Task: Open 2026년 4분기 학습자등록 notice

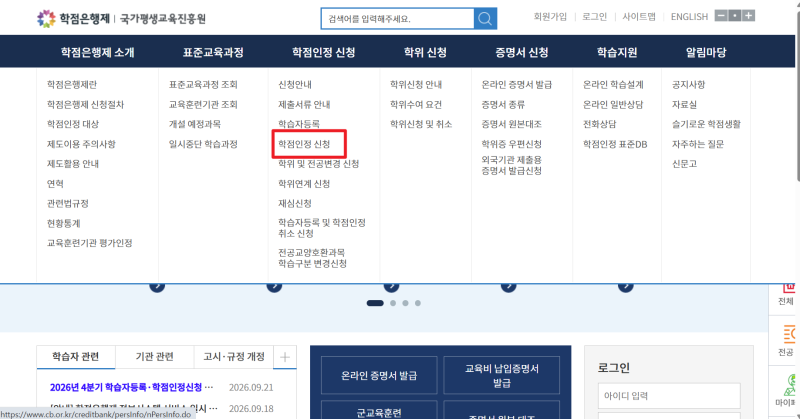Action: tap(131, 387)
